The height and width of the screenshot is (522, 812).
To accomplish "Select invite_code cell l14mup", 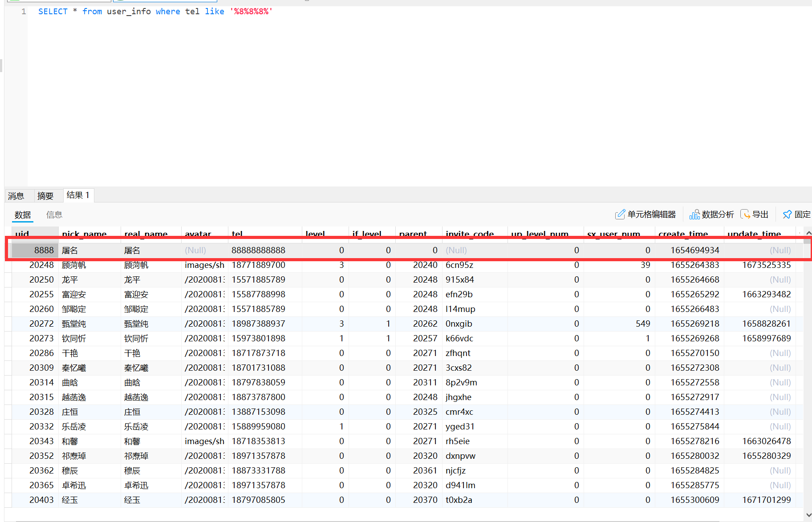I will 475,309.
